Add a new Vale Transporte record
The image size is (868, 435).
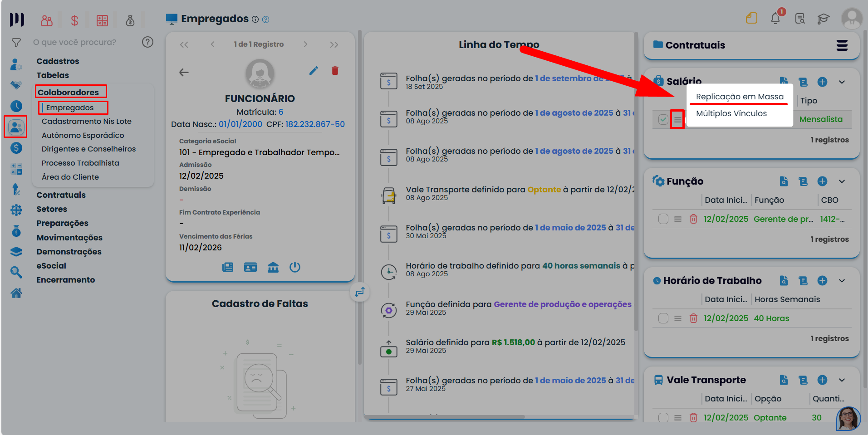822,380
